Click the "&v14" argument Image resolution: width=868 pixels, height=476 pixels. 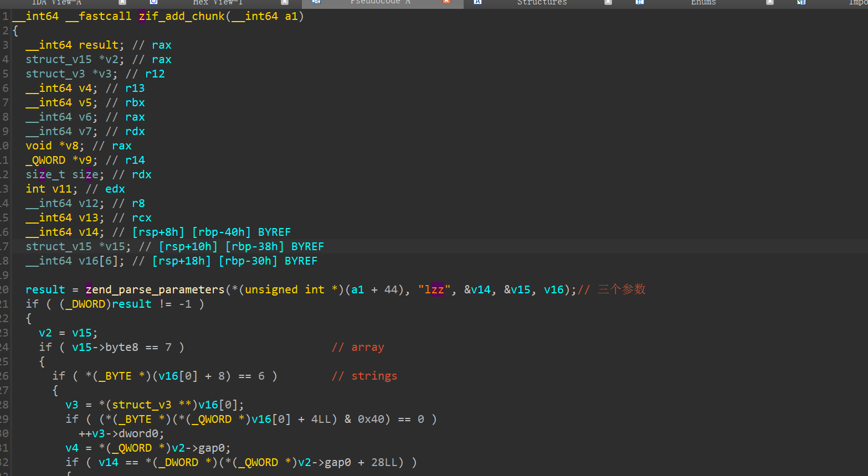(x=477, y=289)
